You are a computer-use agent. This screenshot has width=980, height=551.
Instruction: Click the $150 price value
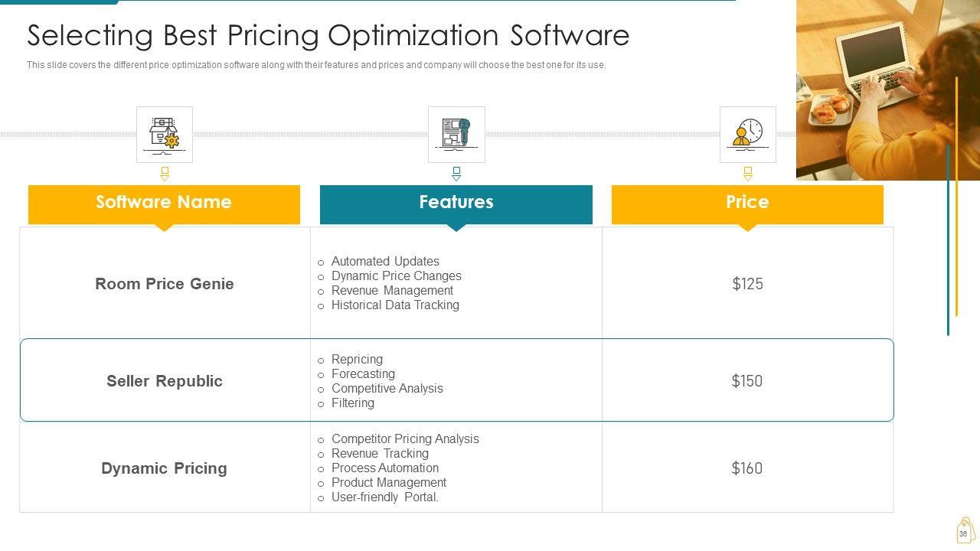746,381
